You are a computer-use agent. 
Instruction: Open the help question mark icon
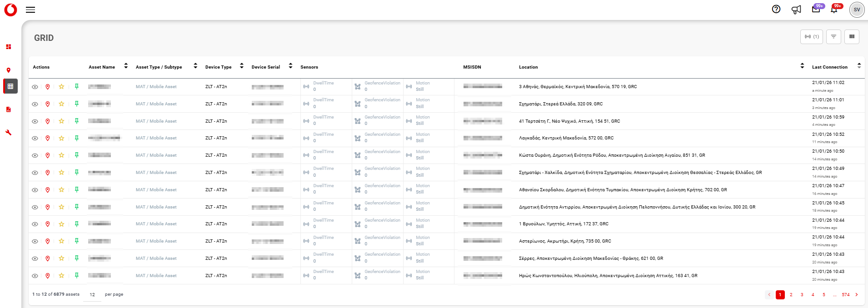[x=776, y=9]
